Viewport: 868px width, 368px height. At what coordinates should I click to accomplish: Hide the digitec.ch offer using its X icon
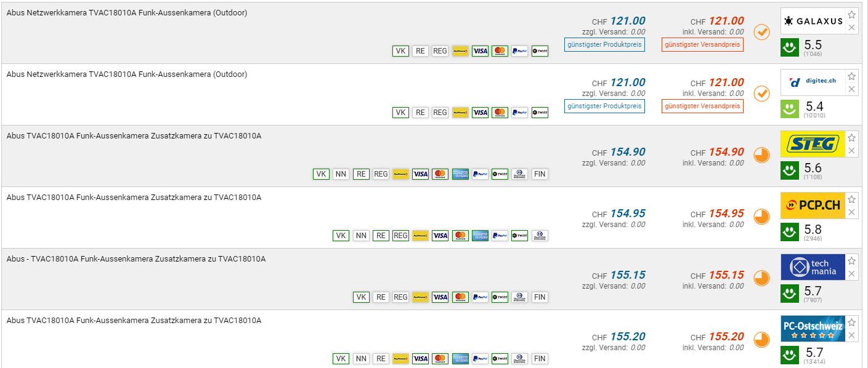pyautogui.click(x=851, y=89)
